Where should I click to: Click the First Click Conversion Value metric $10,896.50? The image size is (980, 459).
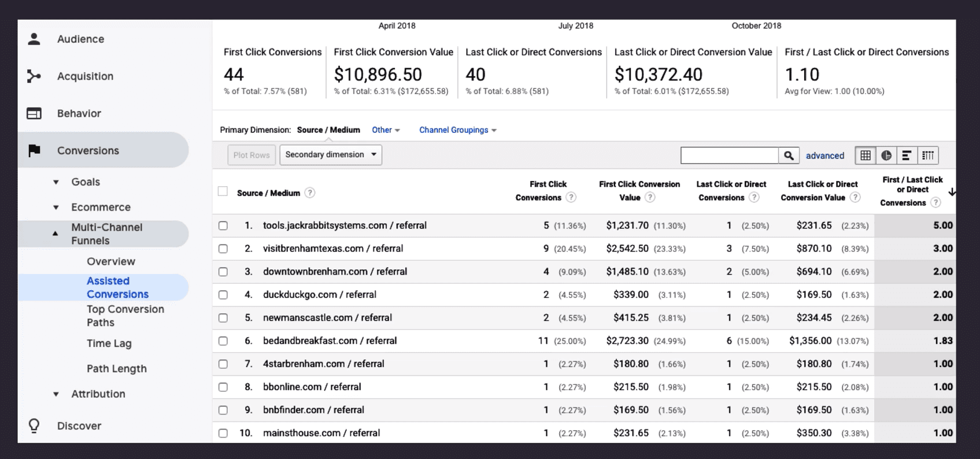point(378,75)
